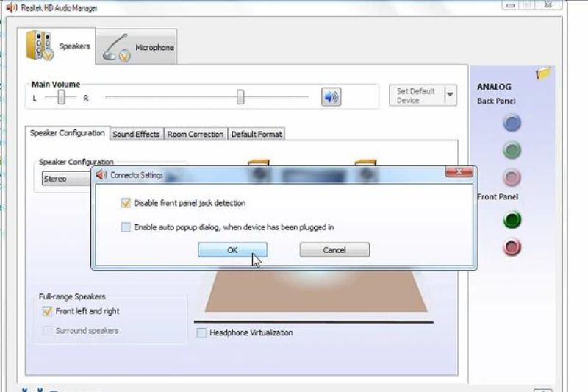Open the yellow connector settings folder icon
This screenshot has height=392, width=588.
point(543,73)
